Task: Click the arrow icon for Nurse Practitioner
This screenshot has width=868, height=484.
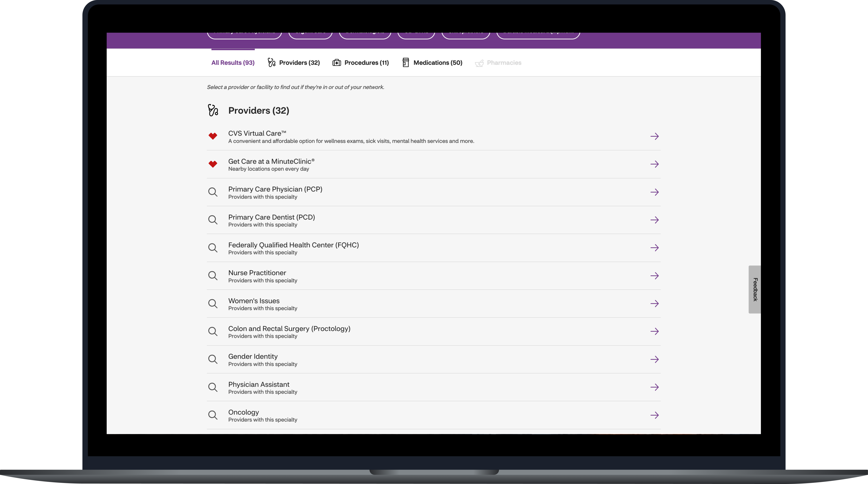Action: [x=654, y=276]
